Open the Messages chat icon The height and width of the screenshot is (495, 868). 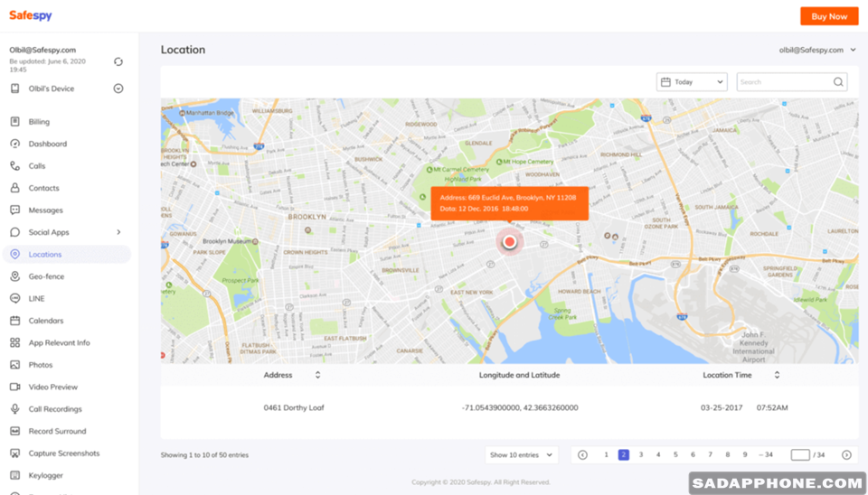(x=15, y=210)
